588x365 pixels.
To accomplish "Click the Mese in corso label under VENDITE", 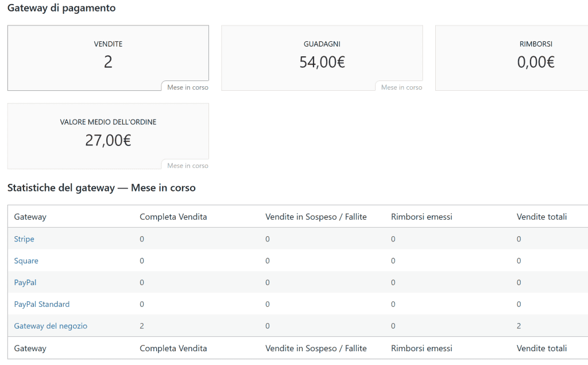I will pyautogui.click(x=188, y=87).
